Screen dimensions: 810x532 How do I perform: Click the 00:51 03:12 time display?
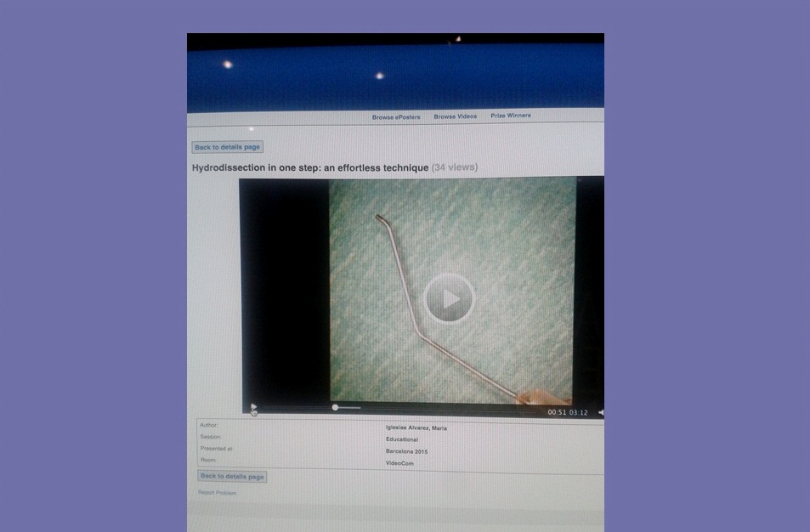[568, 412]
